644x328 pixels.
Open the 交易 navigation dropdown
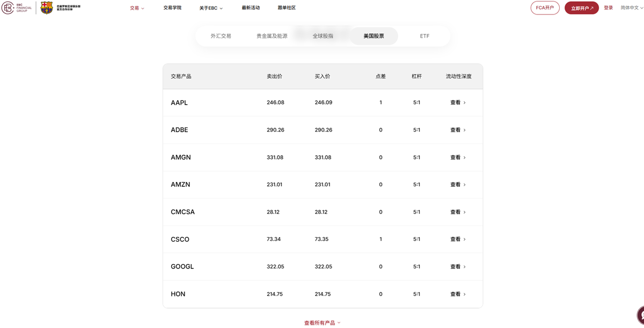point(135,8)
